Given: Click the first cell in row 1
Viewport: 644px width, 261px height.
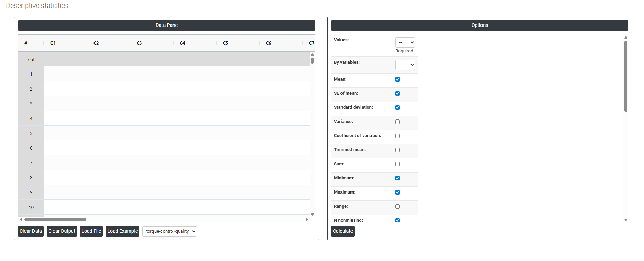Looking at the screenshot, I should tap(66, 74).
